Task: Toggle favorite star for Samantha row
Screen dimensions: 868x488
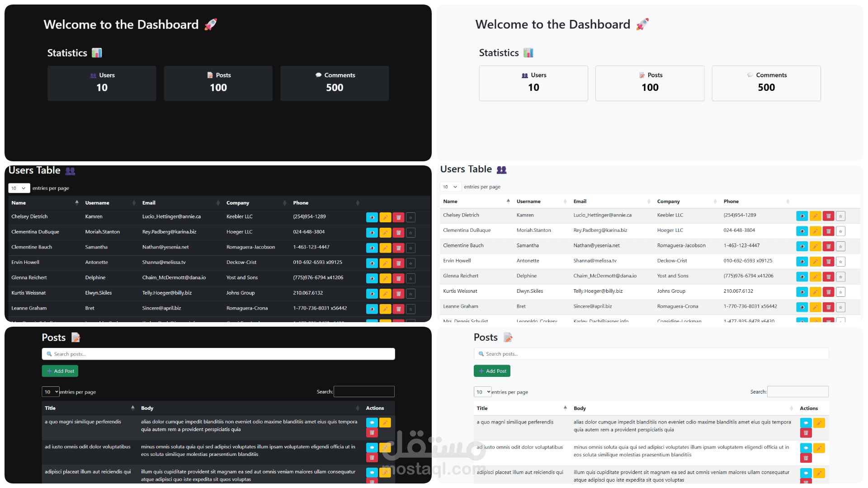Action: point(410,248)
